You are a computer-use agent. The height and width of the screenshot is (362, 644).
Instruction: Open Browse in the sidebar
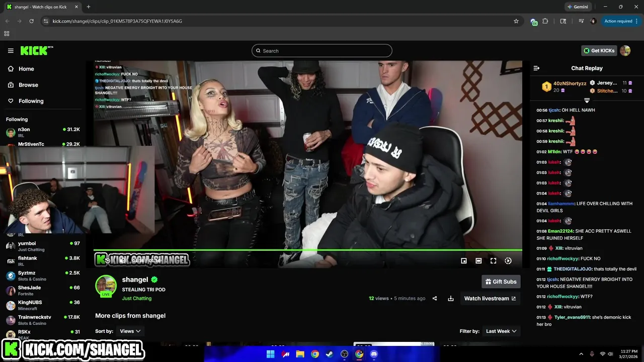tap(28, 85)
